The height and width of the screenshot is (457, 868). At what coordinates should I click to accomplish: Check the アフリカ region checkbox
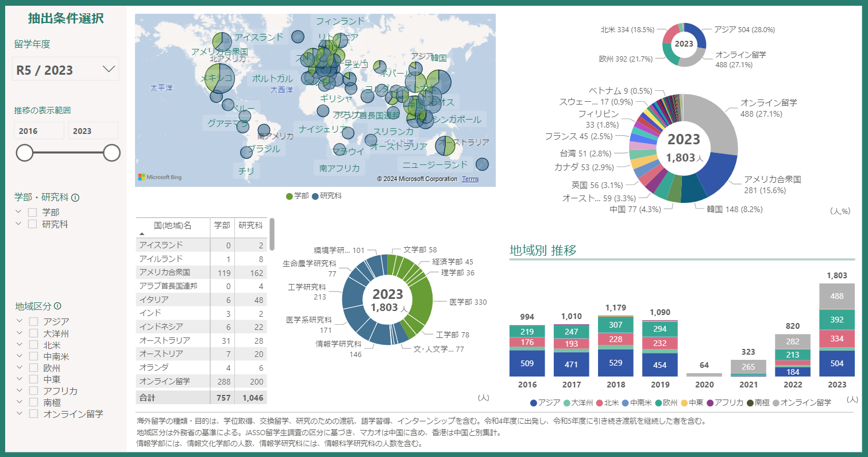click(34, 390)
